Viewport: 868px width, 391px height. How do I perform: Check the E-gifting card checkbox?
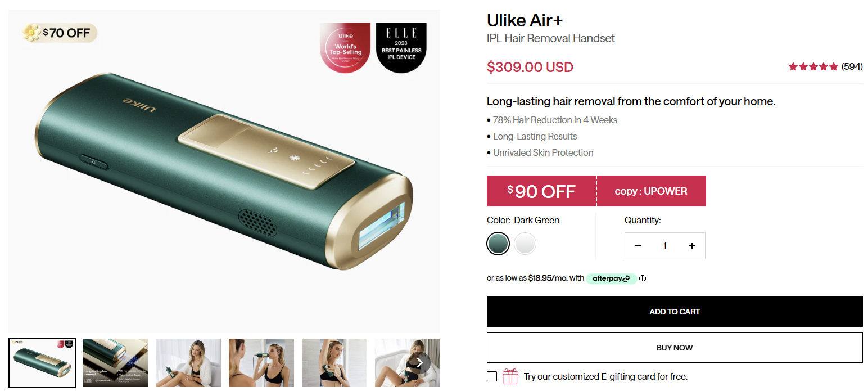point(492,376)
